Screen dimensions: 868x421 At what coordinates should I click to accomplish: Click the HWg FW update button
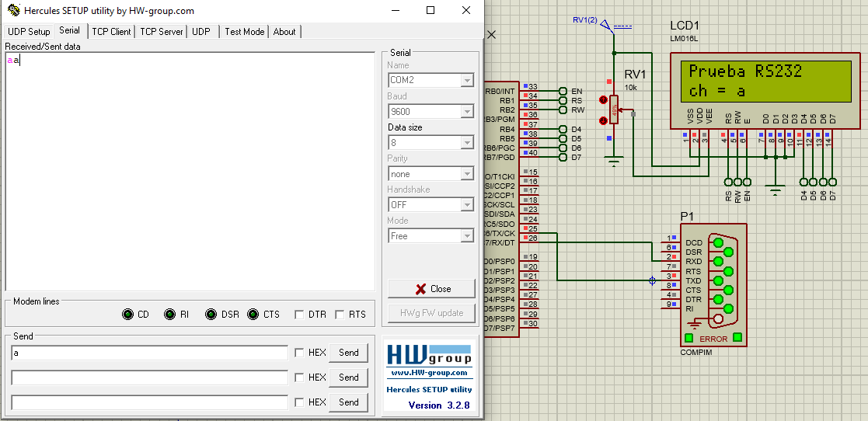pos(432,313)
